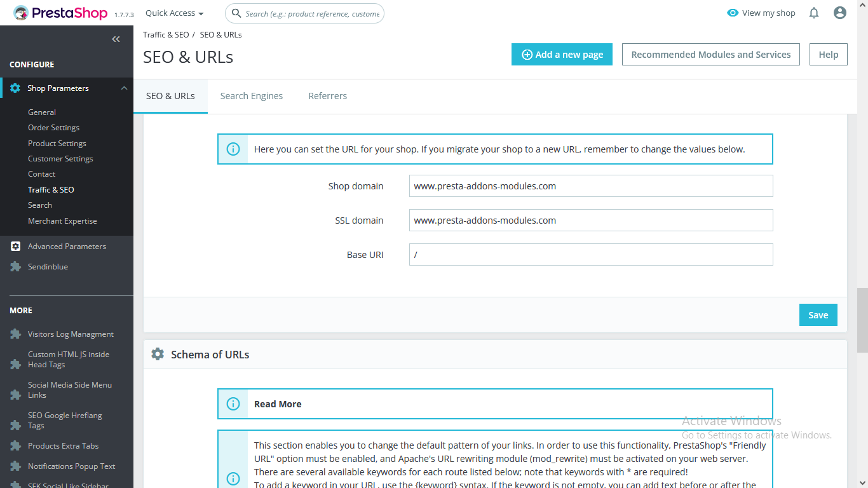Click the Products Extra Tabs module icon
Viewport: 868px width, 488px height.
point(15,446)
